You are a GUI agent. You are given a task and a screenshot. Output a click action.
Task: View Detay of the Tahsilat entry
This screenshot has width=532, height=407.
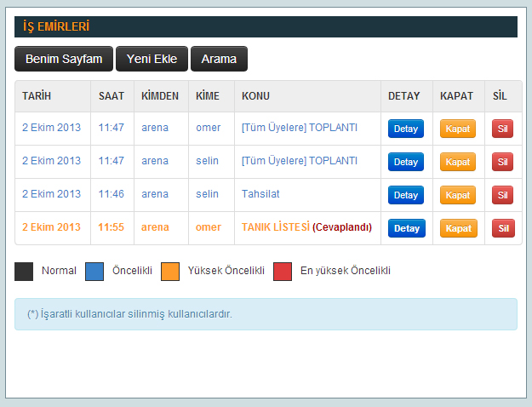tap(406, 195)
